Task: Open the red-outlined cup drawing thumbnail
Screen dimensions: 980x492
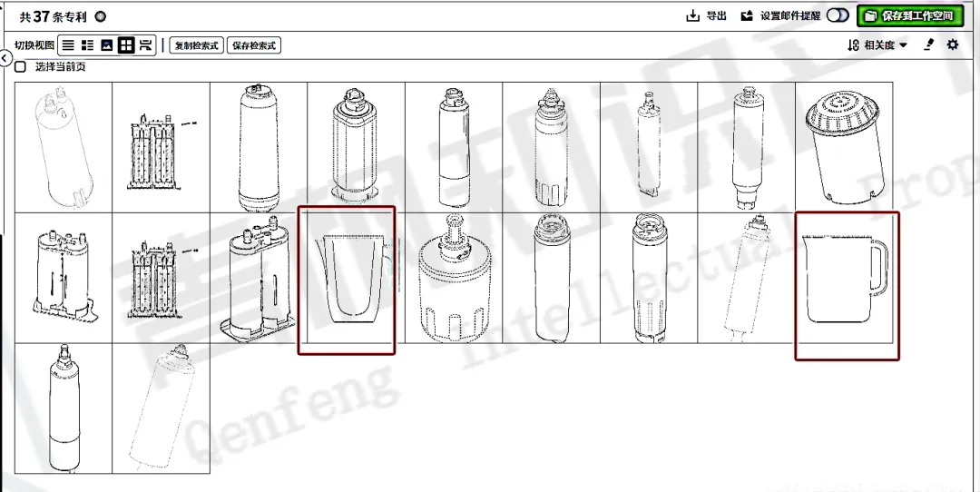Action: [347, 280]
